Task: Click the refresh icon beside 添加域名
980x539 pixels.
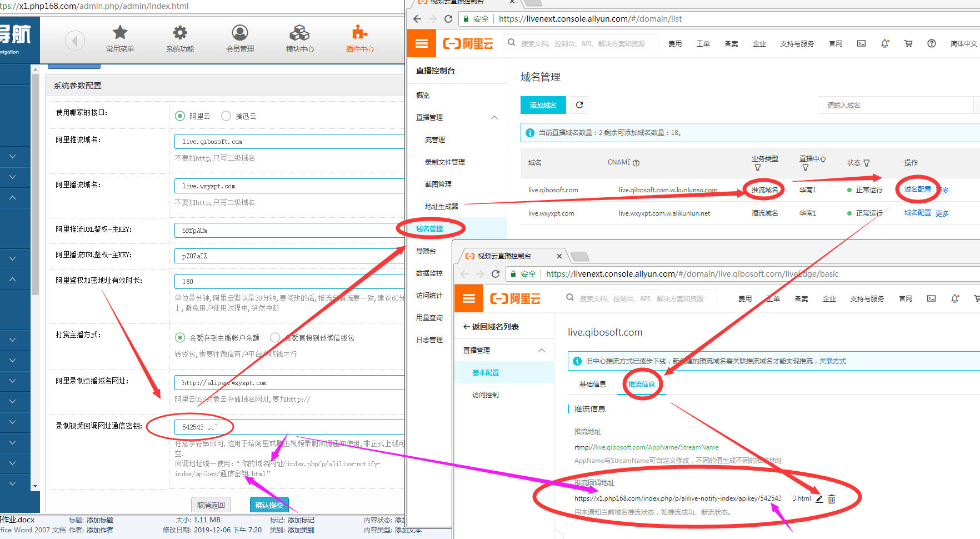Action: (579, 105)
